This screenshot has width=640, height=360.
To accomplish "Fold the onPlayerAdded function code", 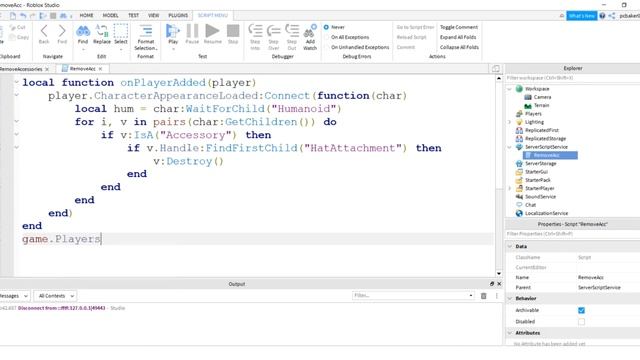I will pyautogui.click(x=17, y=82).
